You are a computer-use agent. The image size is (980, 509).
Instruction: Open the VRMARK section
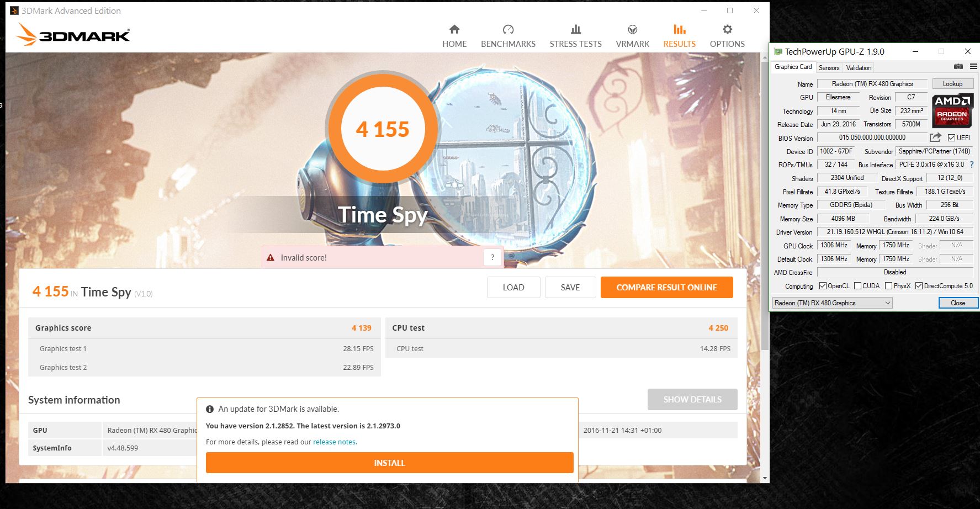pos(632,36)
